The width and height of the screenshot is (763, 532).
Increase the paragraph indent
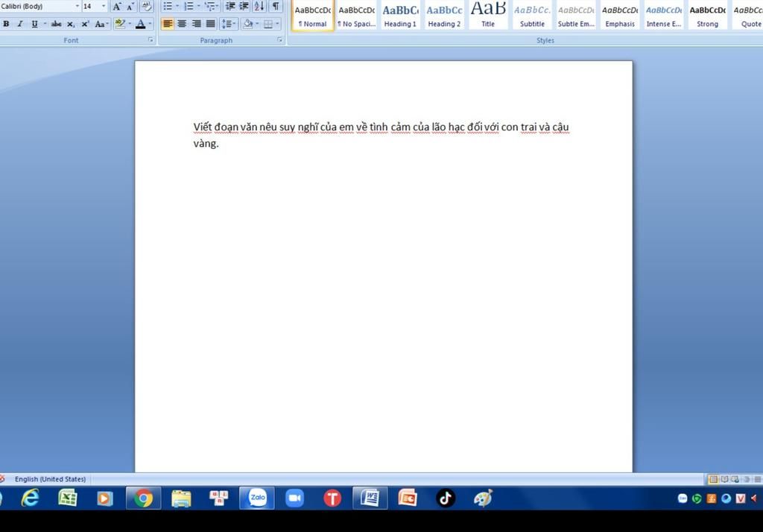point(244,6)
